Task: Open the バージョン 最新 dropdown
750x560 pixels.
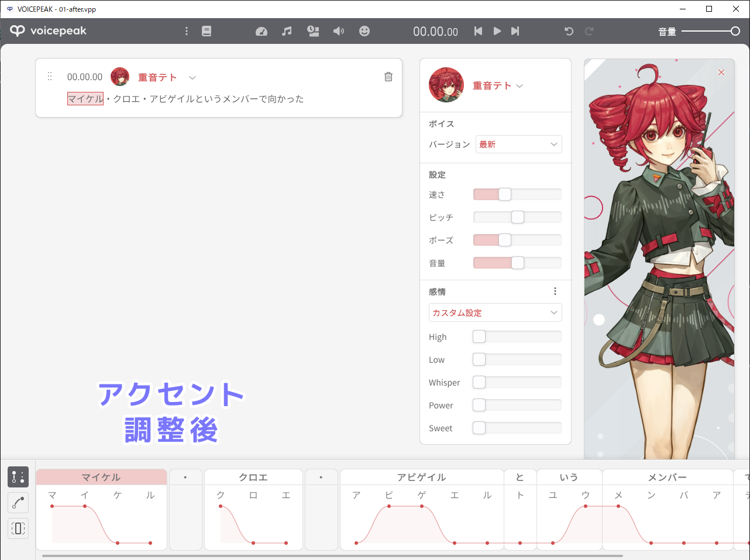Action: click(x=519, y=145)
